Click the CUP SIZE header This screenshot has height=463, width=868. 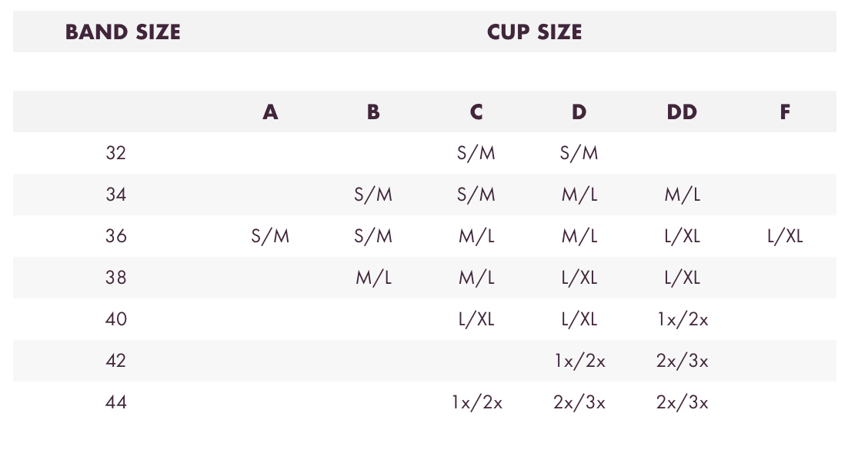coord(534,32)
